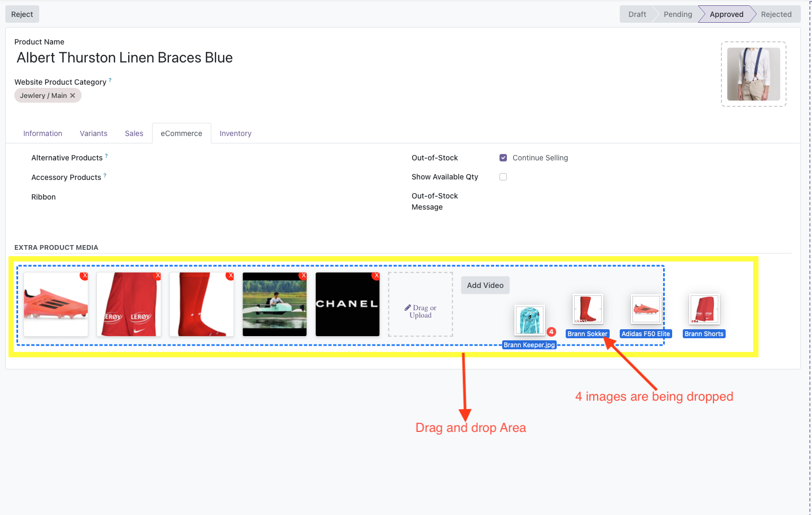This screenshot has width=812, height=515.
Task: Click the Add Video button
Action: 485,285
